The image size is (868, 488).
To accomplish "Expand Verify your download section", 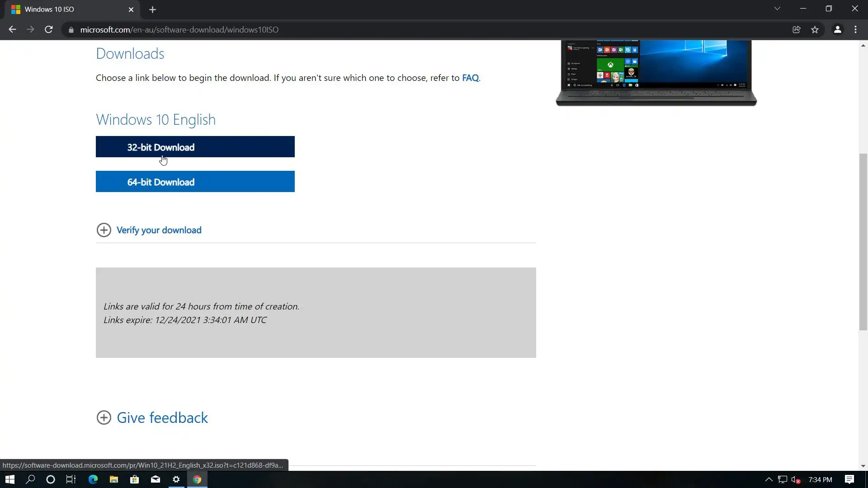I will (x=159, y=230).
